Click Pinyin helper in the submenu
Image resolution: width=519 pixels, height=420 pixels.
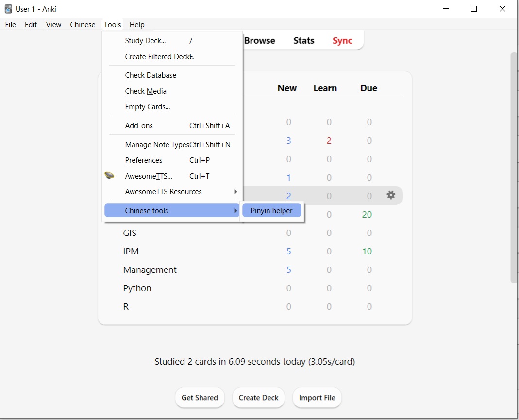(271, 211)
